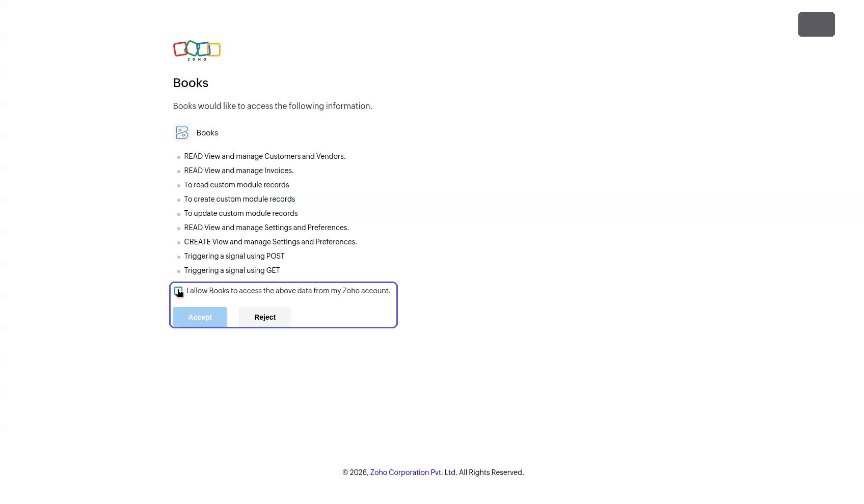Click the Accept button
Image resolution: width=864 pixels, height=504 pixels.
point(200,317)
